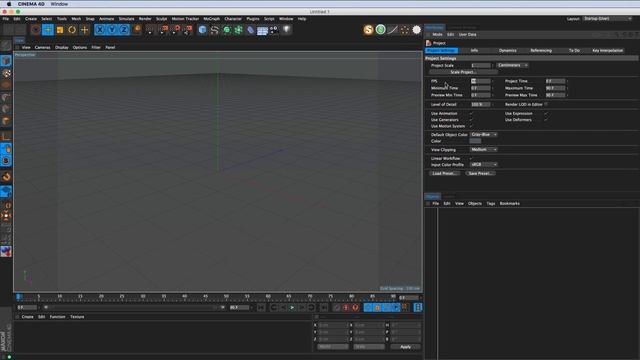Untick the Use Generators checkbox
The width and height of the screenshot is (640, 360).
point(471,120)
